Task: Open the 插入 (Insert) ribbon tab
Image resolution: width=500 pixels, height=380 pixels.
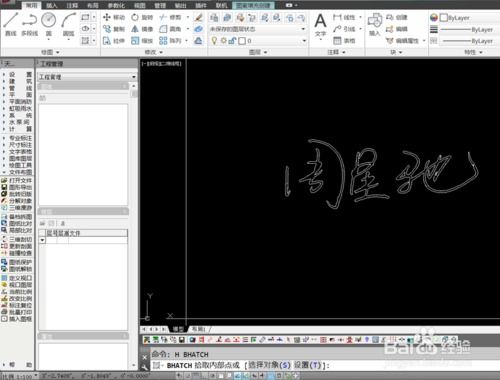Action: tap(52, 5)
